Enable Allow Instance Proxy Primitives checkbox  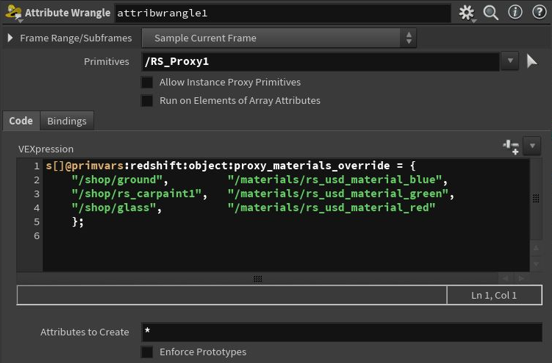[147, 82]
